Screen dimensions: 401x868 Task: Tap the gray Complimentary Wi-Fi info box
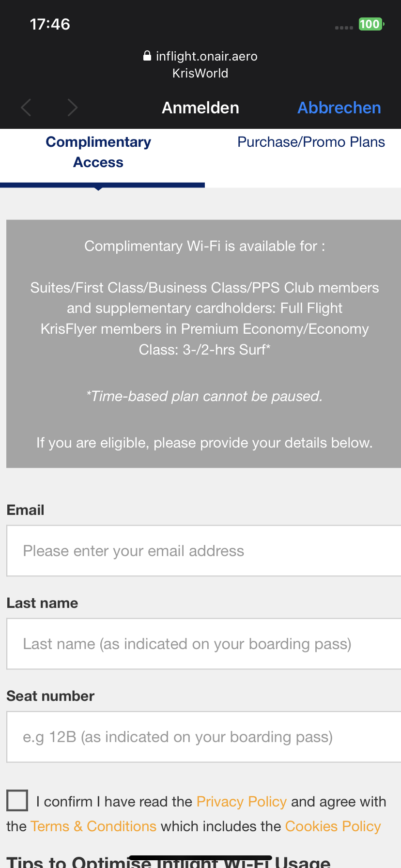pyautogui.click(x=203, y=344)
